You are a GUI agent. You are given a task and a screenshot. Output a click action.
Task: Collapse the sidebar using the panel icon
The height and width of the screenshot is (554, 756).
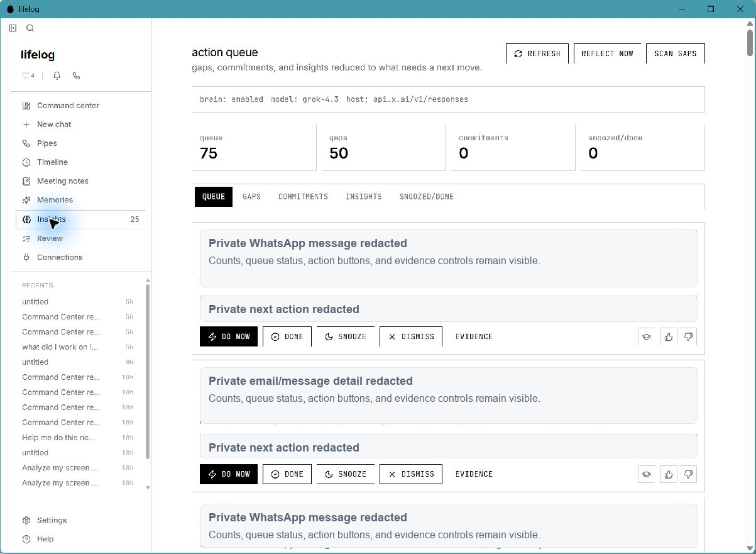[x=13, y=28]
